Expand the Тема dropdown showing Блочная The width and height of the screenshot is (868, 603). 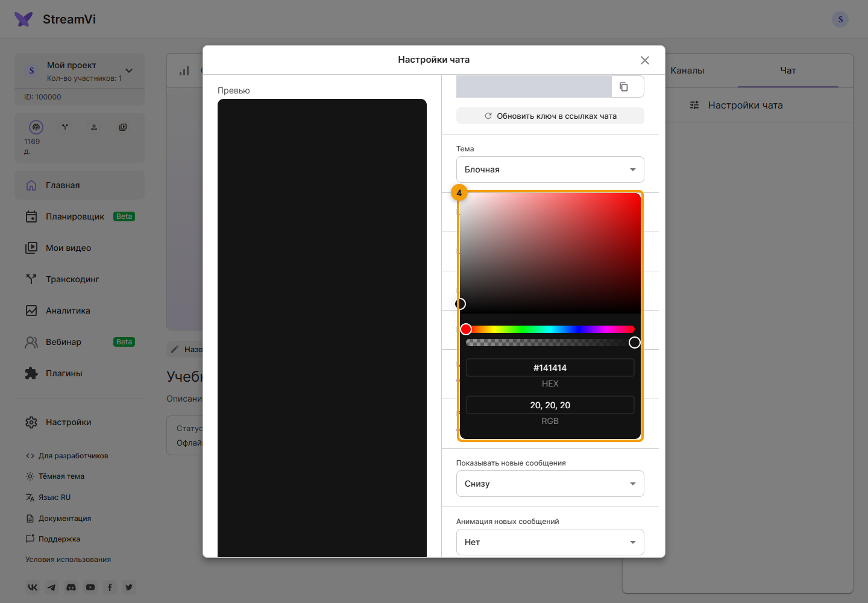(x=550, y=169)
